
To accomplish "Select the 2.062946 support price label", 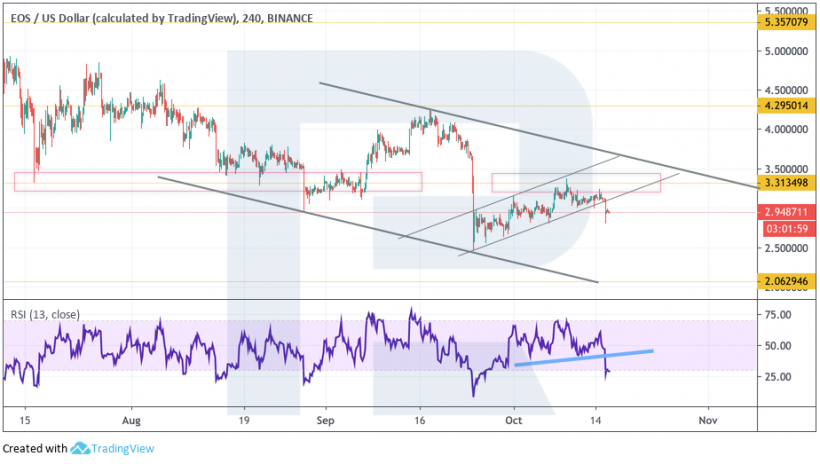I will point(786,282).
